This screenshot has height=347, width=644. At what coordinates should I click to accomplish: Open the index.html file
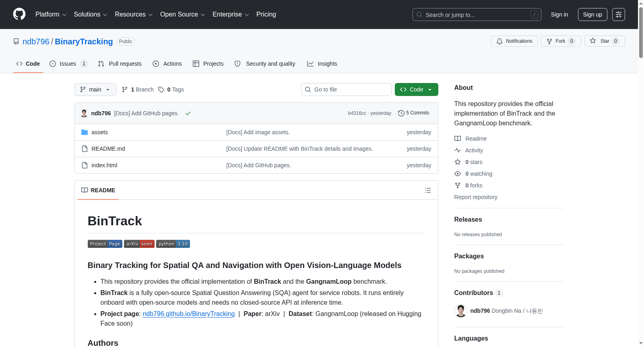coord(104,165)
